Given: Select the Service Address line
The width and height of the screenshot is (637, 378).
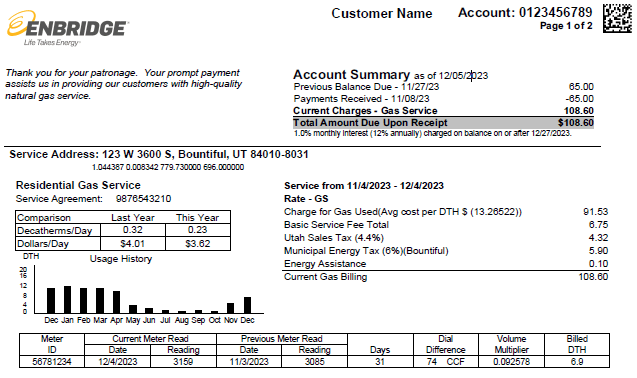Looking at the screenshot, I should click(x=159, y=154).
